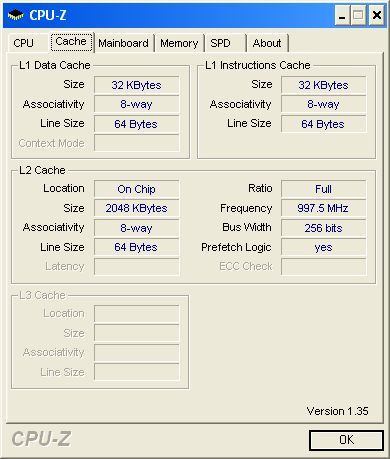Viewport: 390px width, 459px height.
Task: Click the empty L3 Cache Associativity field
Action: point(137,353)
